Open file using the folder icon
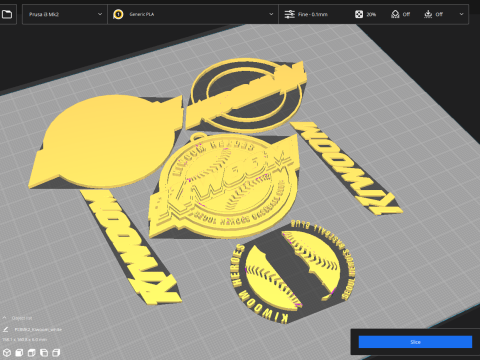 pyautogui.click(x=7, y=14)
